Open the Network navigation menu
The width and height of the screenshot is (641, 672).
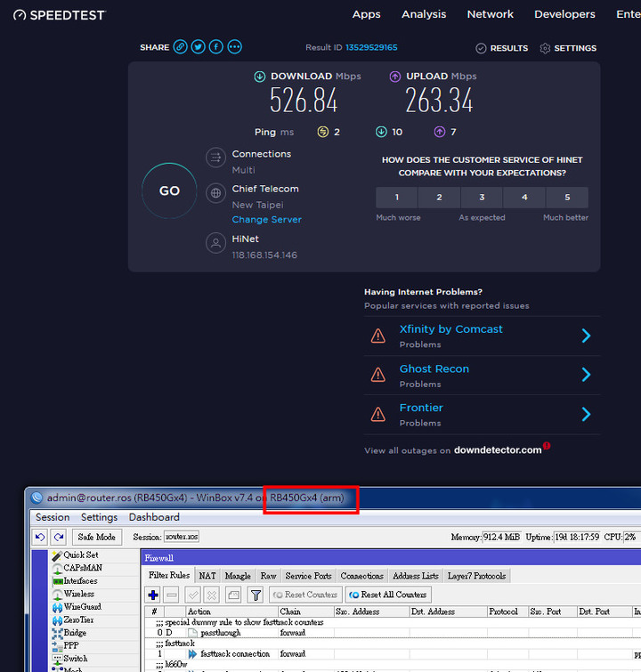[490, 14]
